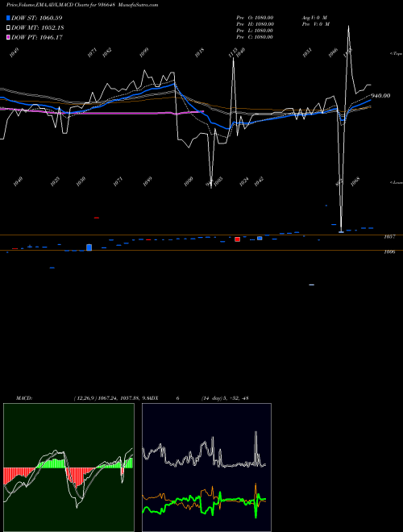Click the 'Pre L: 1080.00' value
Screen dimensions: 403x532
(255, 31)
